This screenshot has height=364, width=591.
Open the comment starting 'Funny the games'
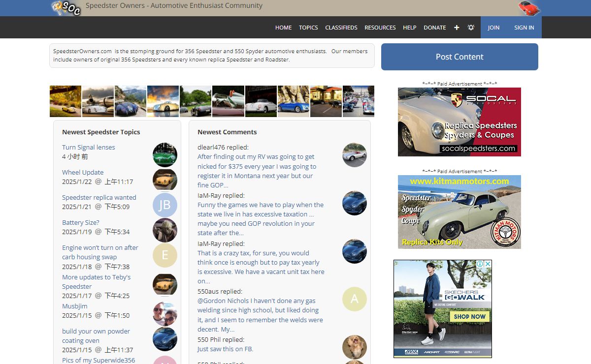(x=261, y=219)
